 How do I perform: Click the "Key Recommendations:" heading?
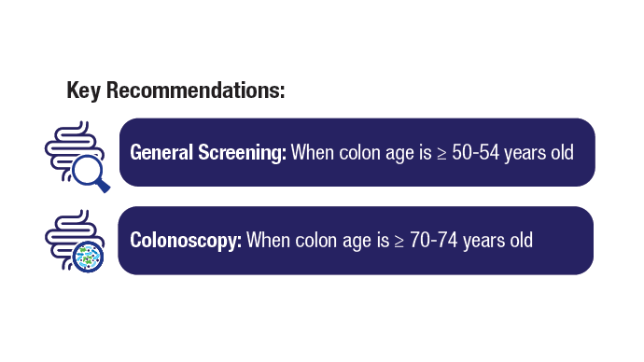[x=175, y=90]
